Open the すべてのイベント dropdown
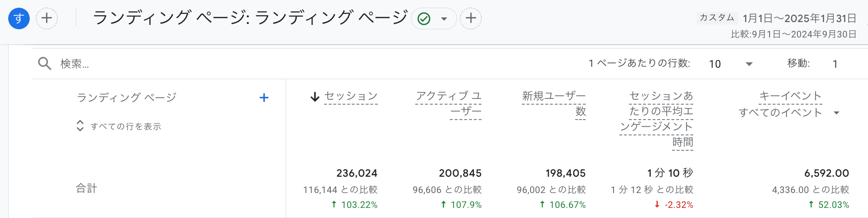The image size is (868, 218). (x=789, y=113)
